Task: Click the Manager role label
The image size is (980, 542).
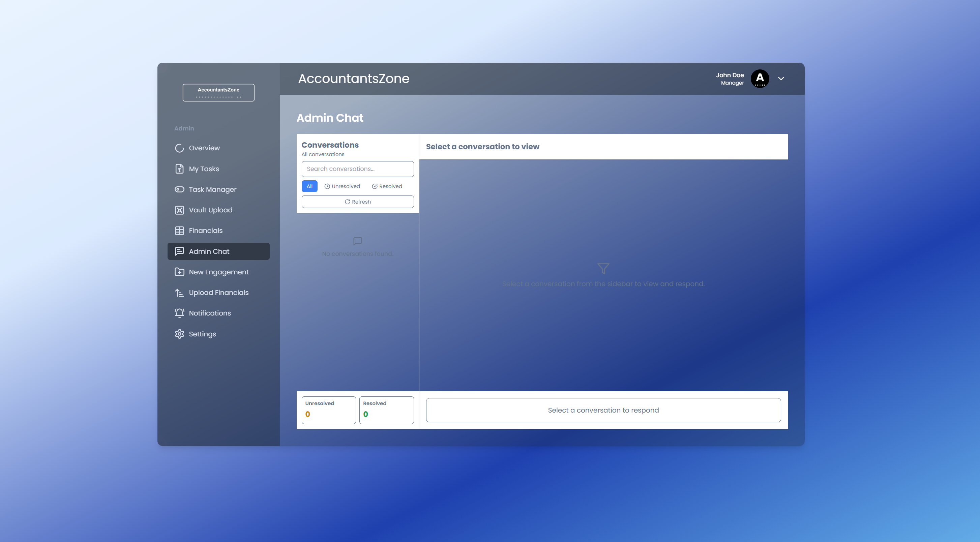Action: point(732,83)
